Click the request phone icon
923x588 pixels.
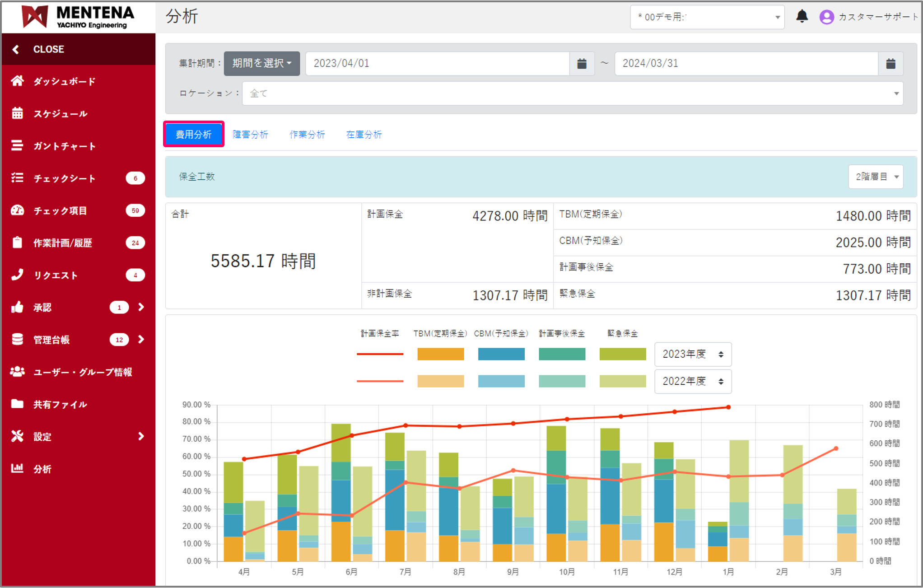pos(18,275)
